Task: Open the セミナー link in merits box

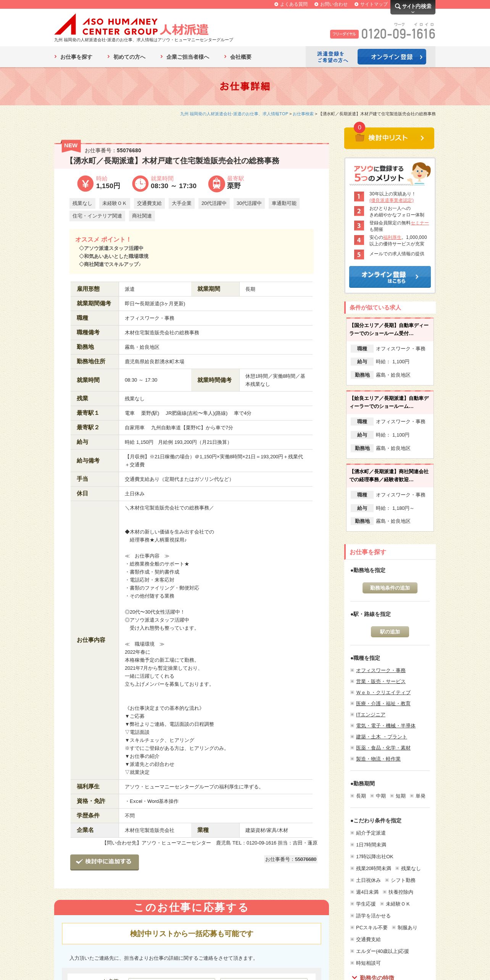Action: pyautogui.click(x=420, y=223)
